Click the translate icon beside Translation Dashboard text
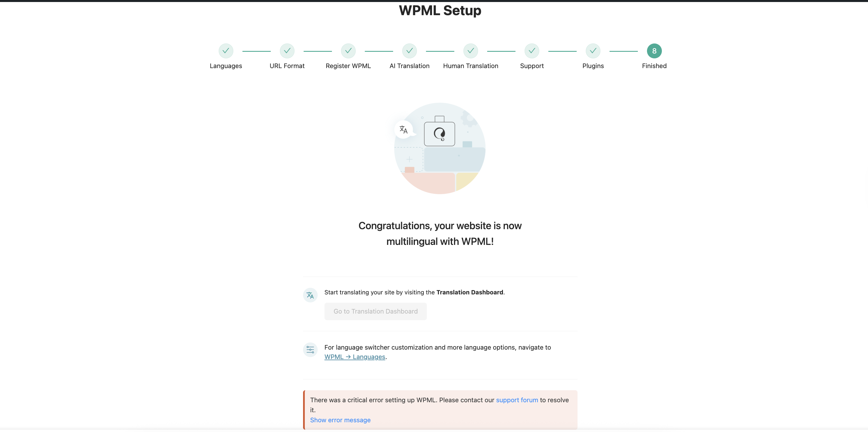Screen dimensions: 868x432 310,296
